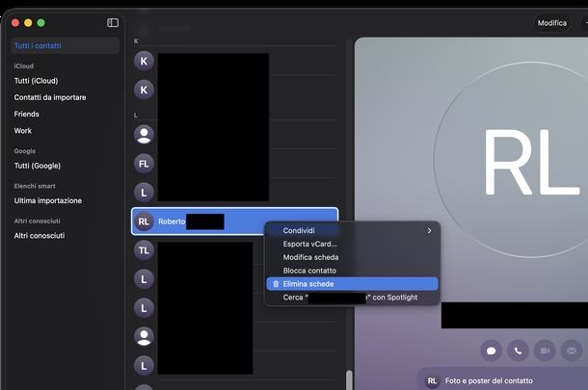The height and width of the screenshot is (390, 588).
Task: Click the TL contact avatar
Action: [144, 250]
